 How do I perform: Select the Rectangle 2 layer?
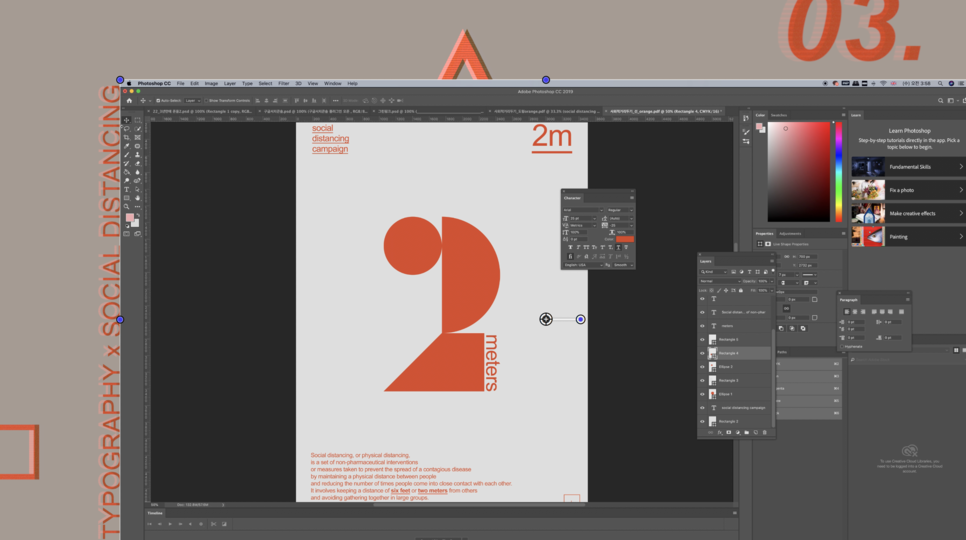pos(734,421)
